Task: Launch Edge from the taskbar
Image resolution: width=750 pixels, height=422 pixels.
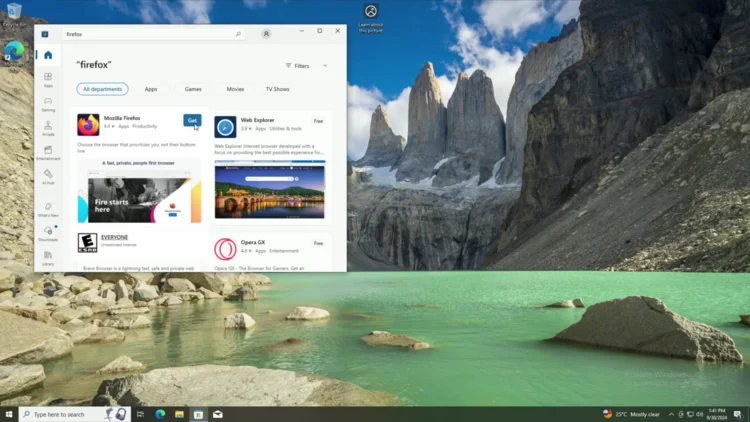Action: coord(160,414)
